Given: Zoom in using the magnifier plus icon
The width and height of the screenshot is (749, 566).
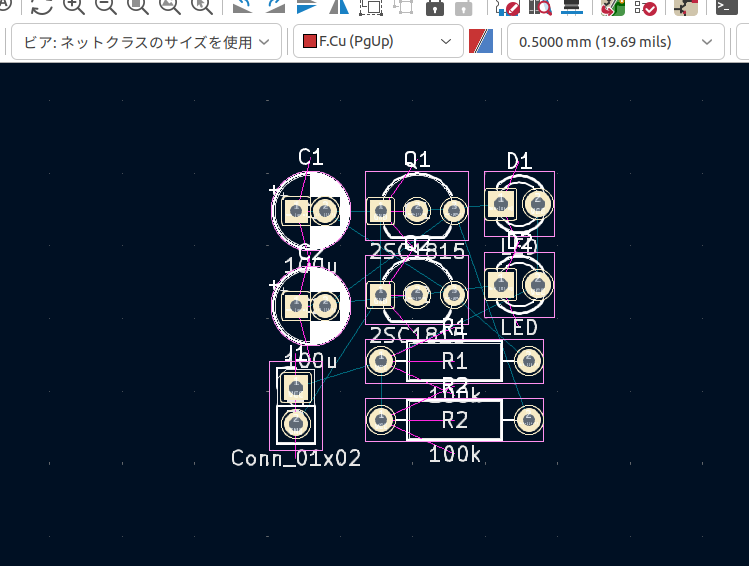Looking at the screenshot, I should coord(73,7).
